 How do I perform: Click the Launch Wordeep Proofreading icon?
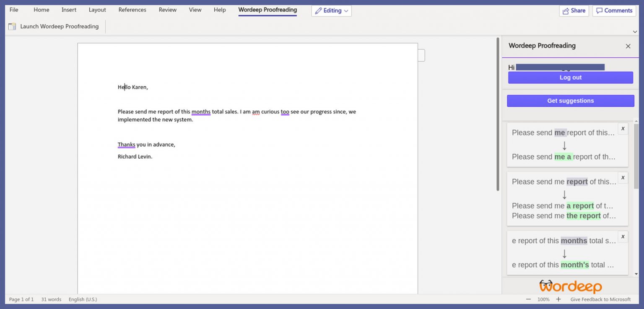(x=11, y=26)
